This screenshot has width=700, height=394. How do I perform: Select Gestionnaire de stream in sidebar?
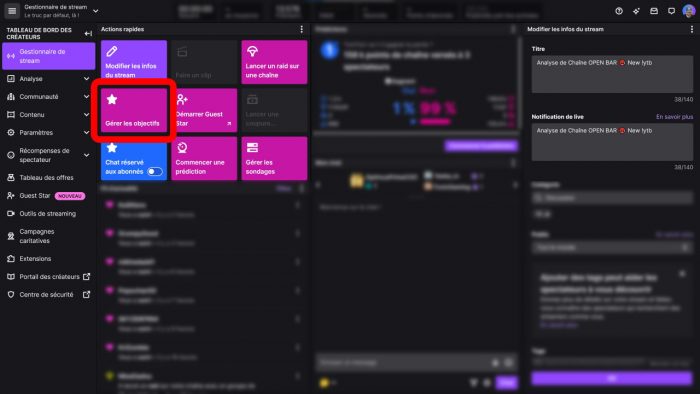(49, 56)
